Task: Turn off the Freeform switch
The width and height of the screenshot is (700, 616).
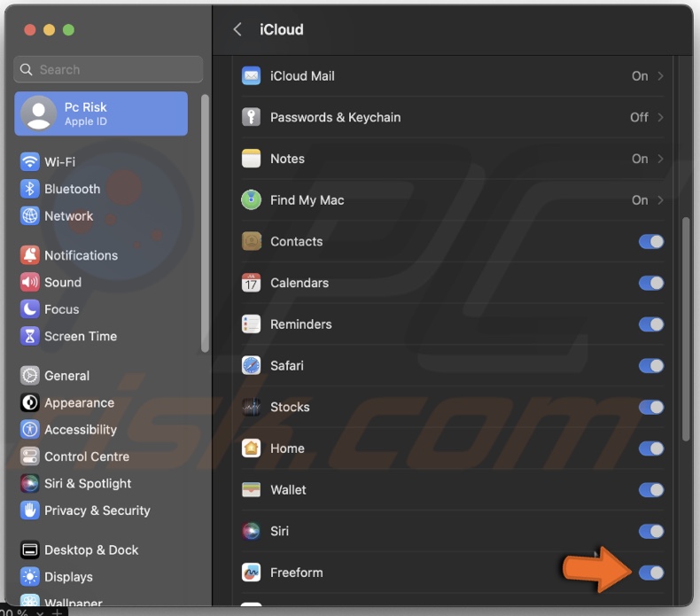Action: click(x=651, y=573)
